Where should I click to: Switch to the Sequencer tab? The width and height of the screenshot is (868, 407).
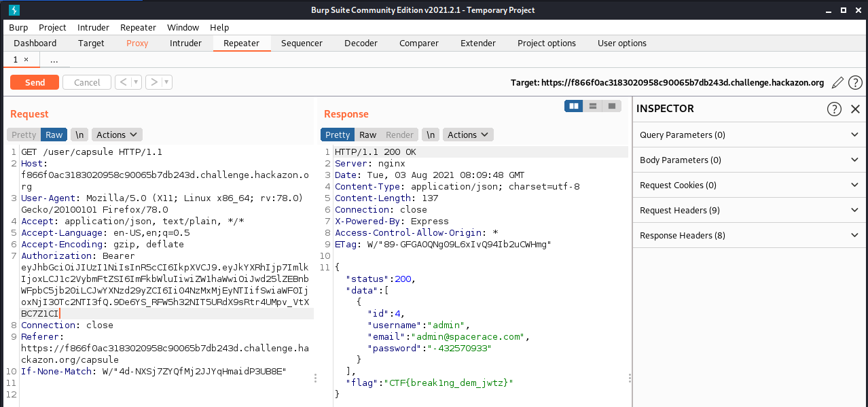pos(302,43)
